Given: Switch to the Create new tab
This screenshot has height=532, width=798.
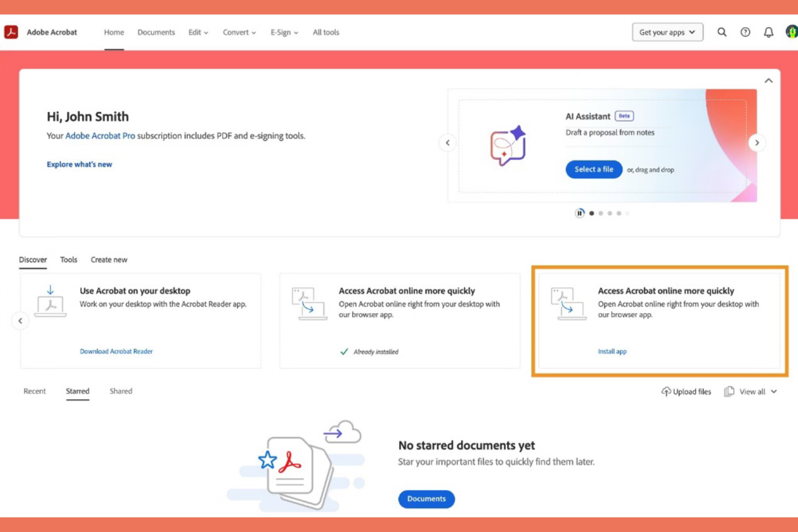Looking at the screenshot, I should pos(109,260).
